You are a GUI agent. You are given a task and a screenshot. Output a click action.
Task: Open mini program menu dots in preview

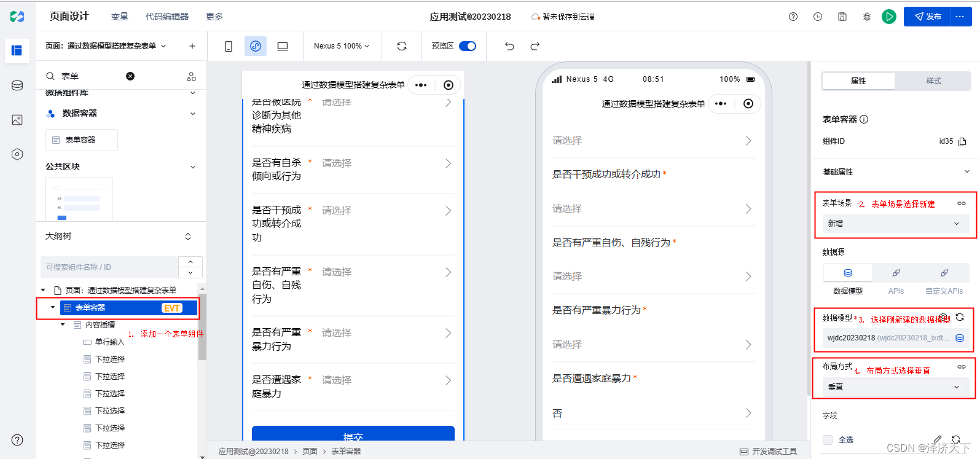click(721, 104)
